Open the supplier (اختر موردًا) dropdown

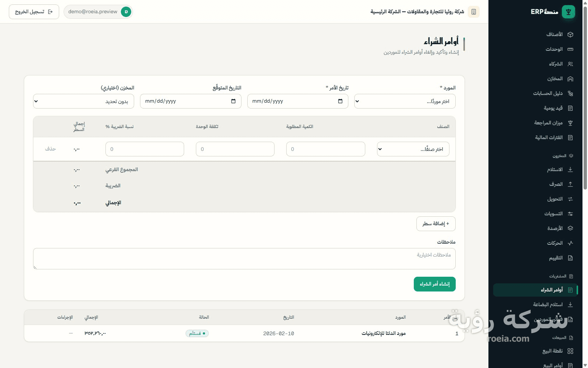(405, 101)
